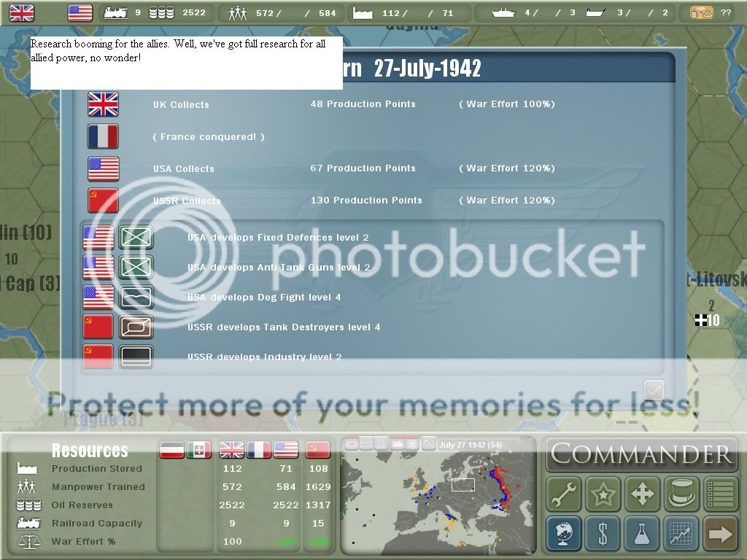Click the UK flag in top bar
Viewport: 747px width, 560px height.
[x=22, y=12]
